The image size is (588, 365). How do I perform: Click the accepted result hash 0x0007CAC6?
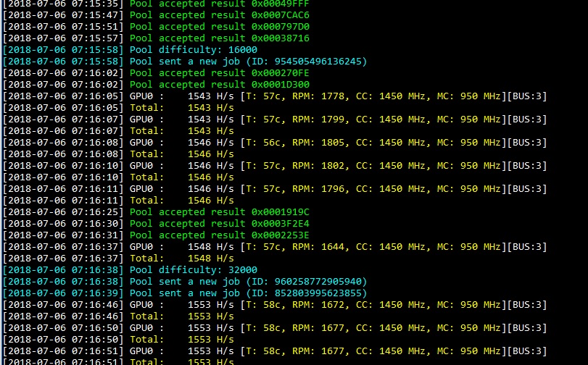coord(280,15)
